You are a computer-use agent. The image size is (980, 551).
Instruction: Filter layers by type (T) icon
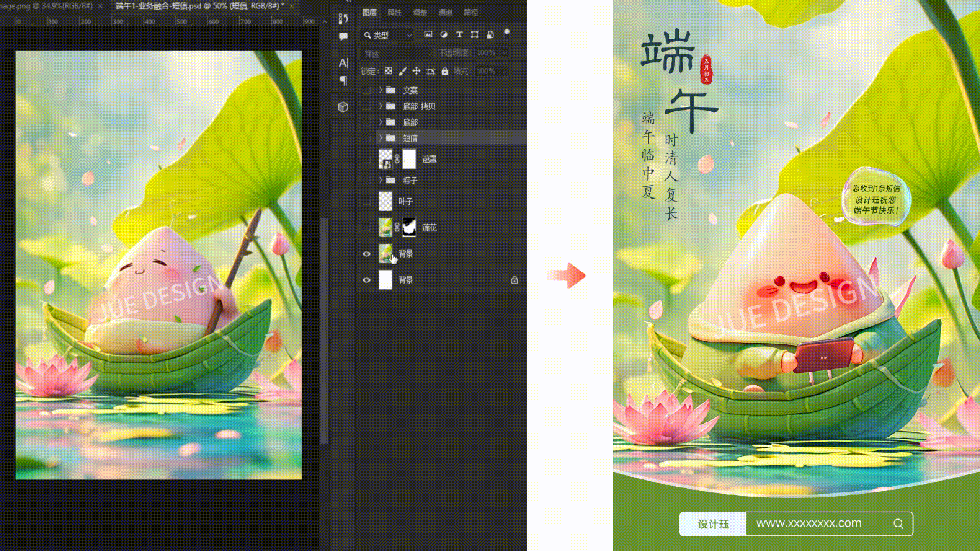[459, 35]
